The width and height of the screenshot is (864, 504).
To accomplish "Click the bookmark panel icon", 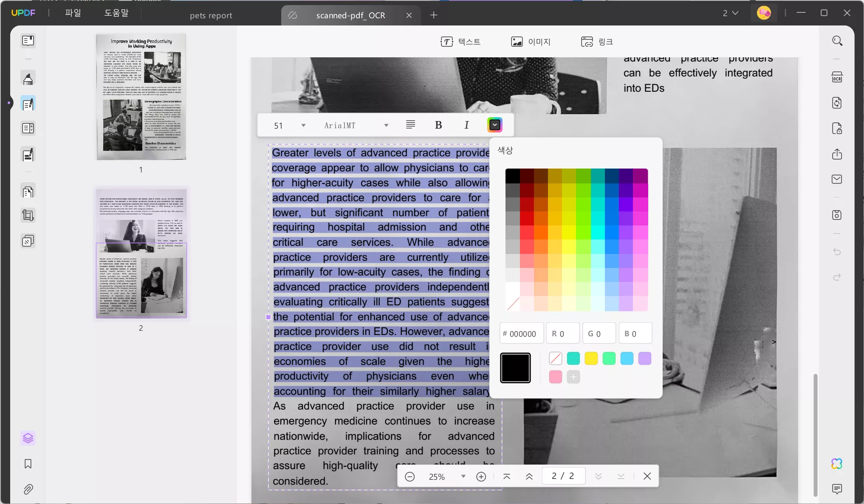I will [x=28, y=463].
